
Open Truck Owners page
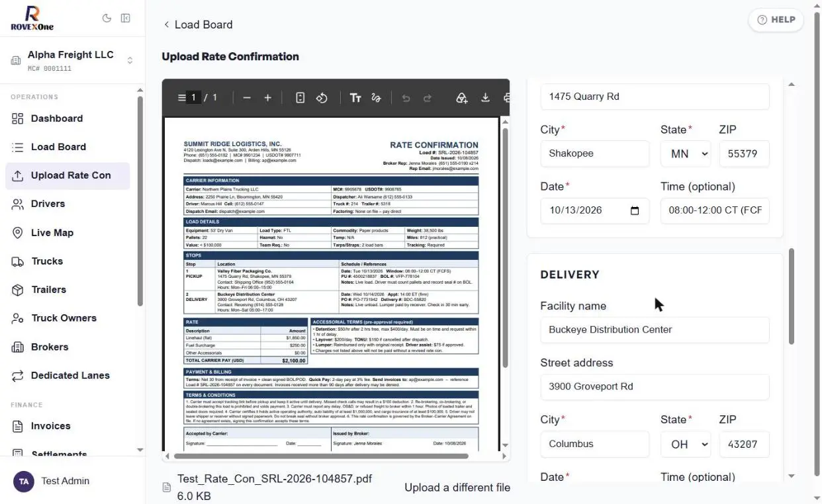(67, 318)
